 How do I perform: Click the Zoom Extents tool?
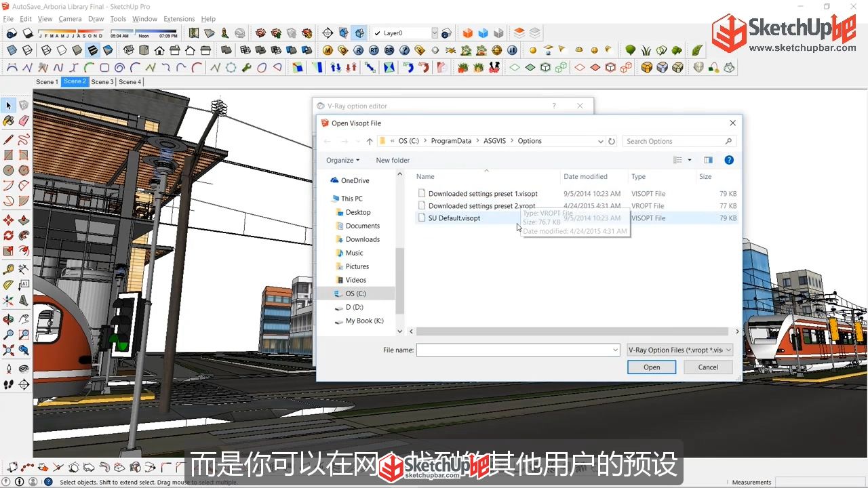8,350
